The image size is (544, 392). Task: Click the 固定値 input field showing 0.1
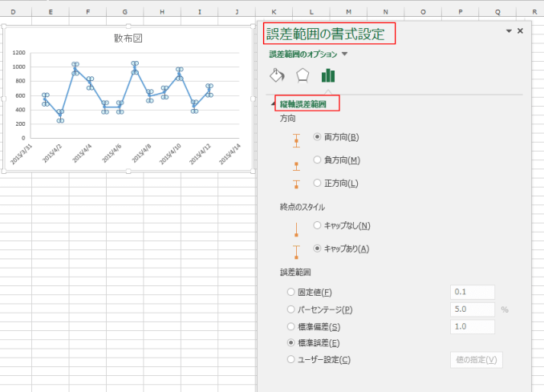(x=473, y=292)
